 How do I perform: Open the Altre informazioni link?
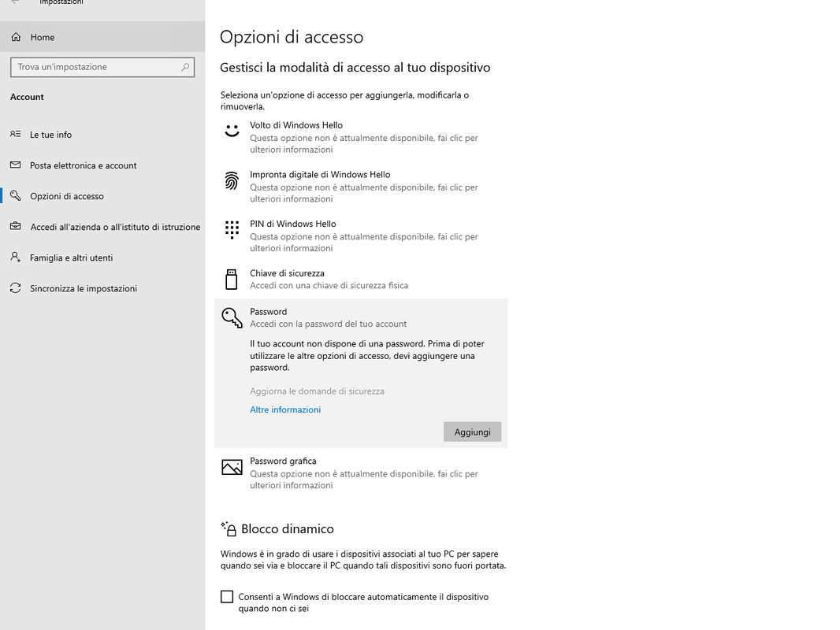[285, 409]
